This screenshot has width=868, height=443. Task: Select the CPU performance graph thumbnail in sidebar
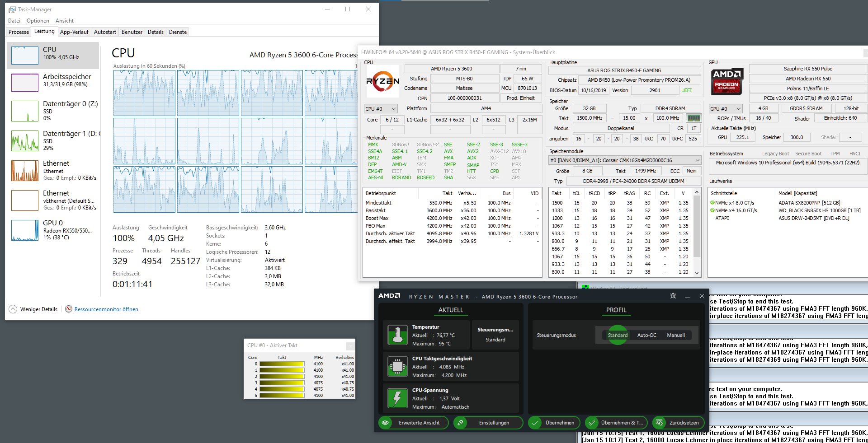coord(25,56)
